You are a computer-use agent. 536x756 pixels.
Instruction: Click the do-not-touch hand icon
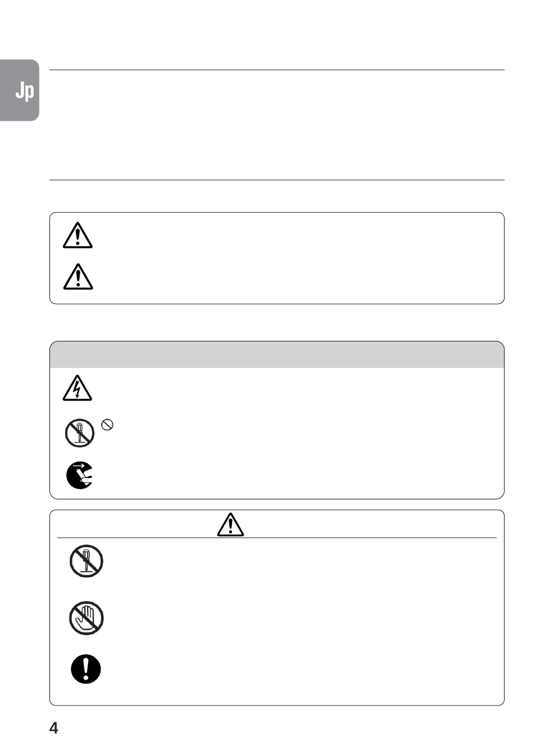(87, 618)
